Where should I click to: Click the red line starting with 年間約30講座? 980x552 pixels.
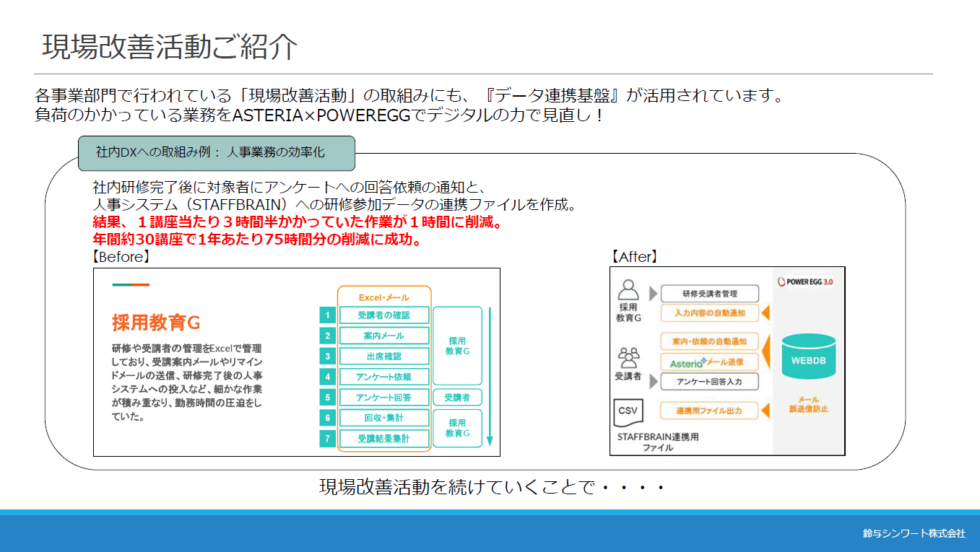point(258,240)
